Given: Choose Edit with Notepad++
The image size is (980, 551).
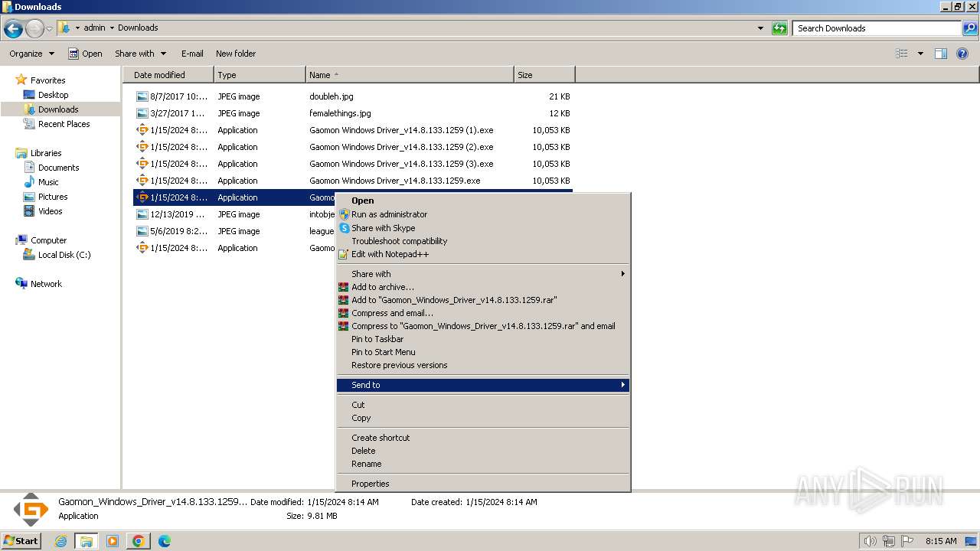Looking at the screenshot, I should tap(482, 254).
